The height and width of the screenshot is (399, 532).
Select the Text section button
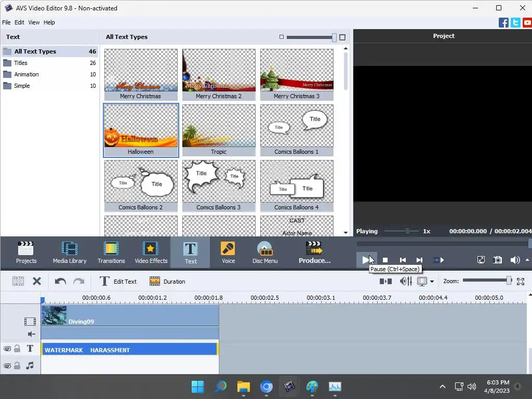tap(190, 252)
